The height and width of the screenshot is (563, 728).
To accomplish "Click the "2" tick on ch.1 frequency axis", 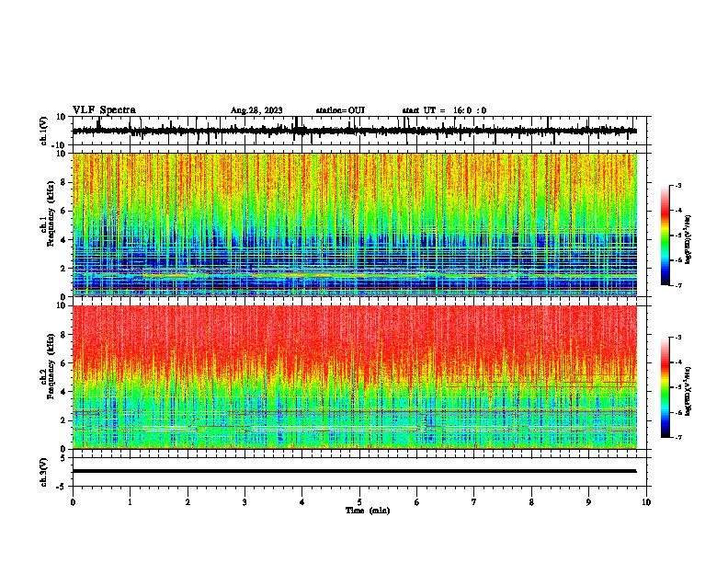I will (63, 268).
